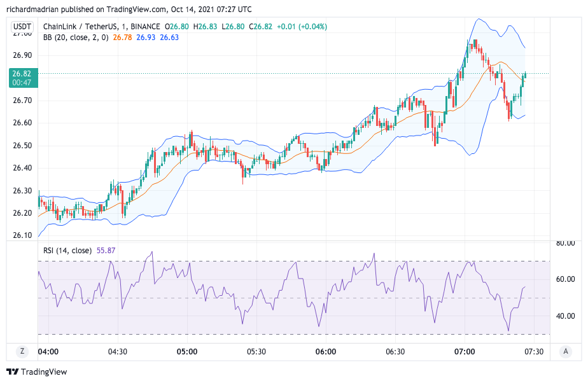Click the 04:00 time axis label
This screenshot has height=383, width=588.
pyautogui.click(x=48, y=351)
